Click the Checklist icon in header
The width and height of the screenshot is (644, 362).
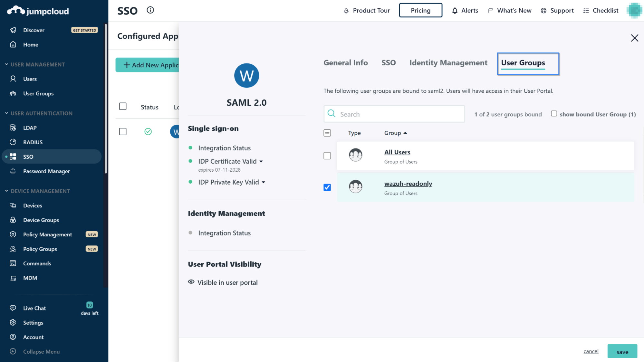click(586, 11)
